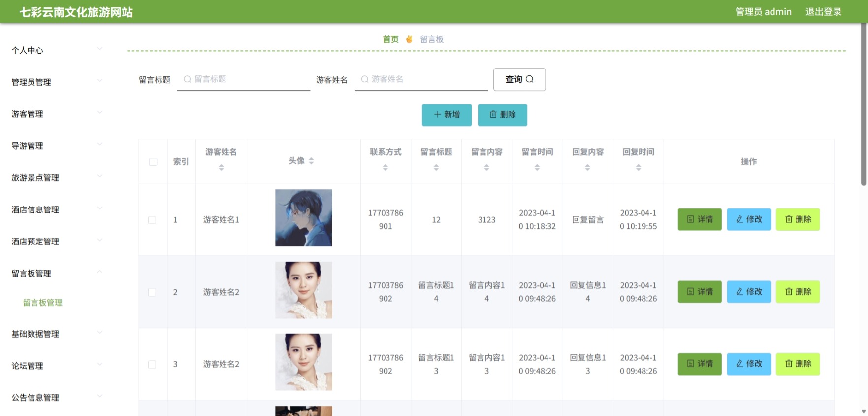Select the checkbox for row 3
868x416 pixels.
pyautogui.click(x=152, y=364)
